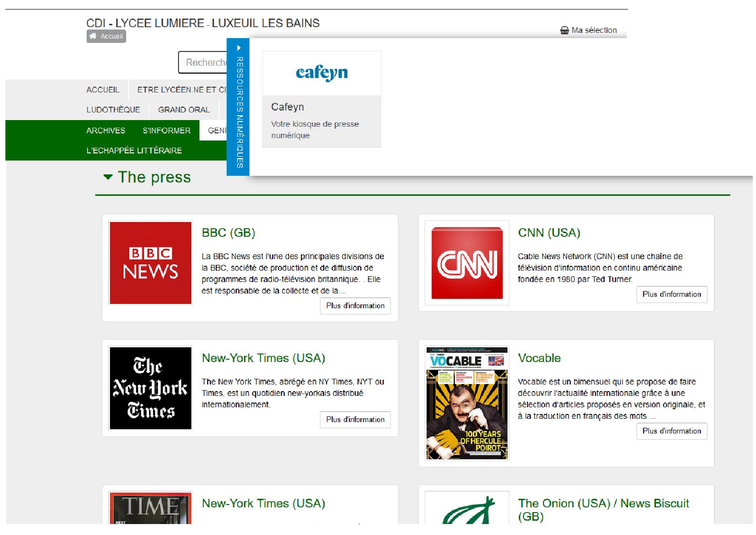Open first New-York Times (USA) link beside black logo
Image resolution: width=756 pixels, height=535 pixels.
coord(263,358)
